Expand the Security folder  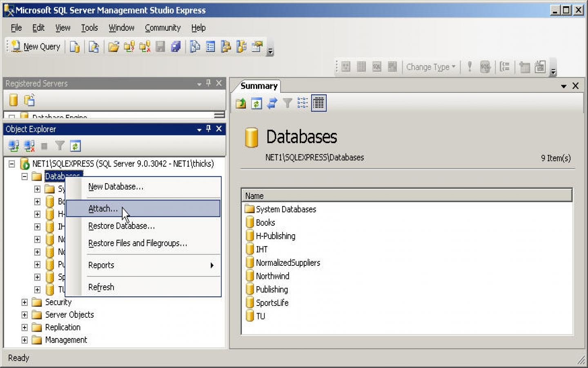coord(24,302)
